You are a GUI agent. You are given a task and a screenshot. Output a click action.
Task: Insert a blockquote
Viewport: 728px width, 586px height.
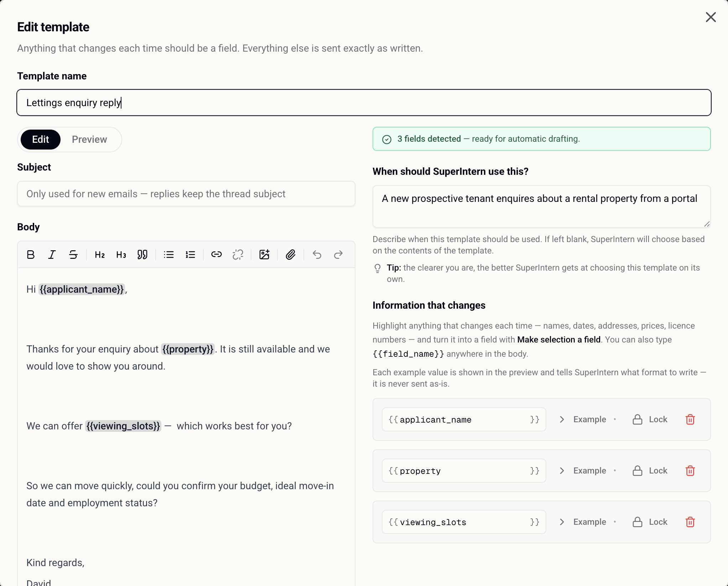pos(142,255)
